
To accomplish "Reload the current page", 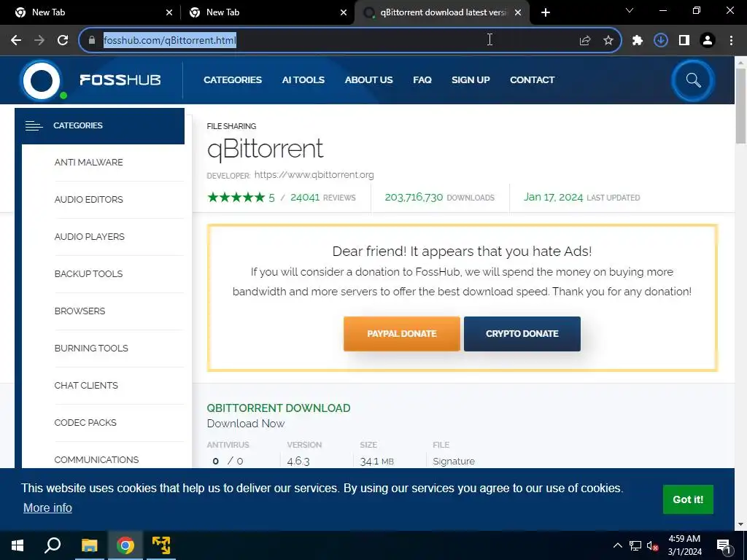I will [x=63, y=40].
